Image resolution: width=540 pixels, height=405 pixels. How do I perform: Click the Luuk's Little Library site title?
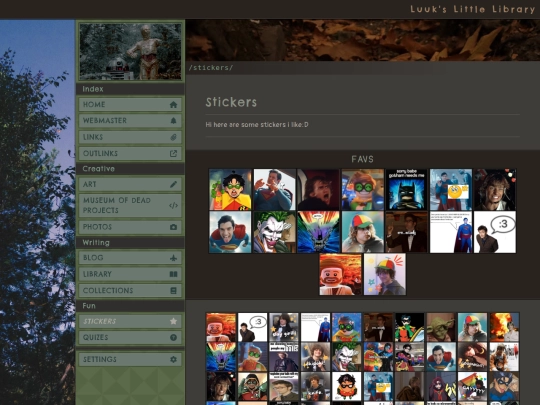(x=472, y=9)
